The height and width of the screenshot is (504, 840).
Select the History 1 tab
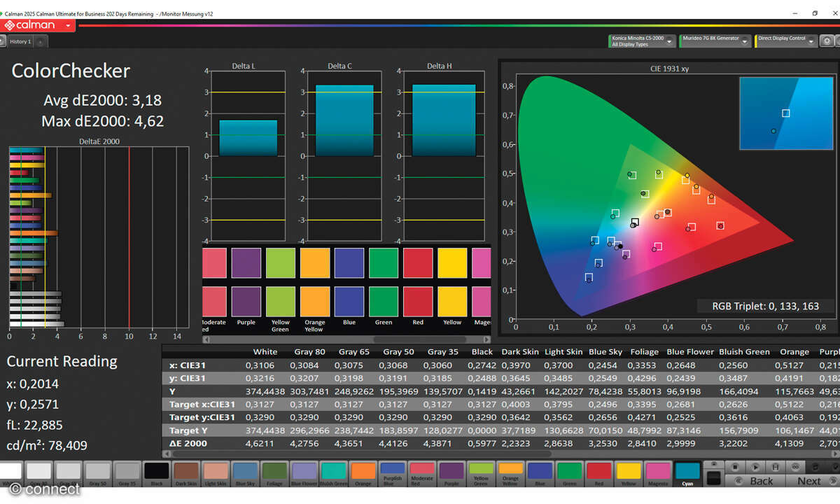20,42
